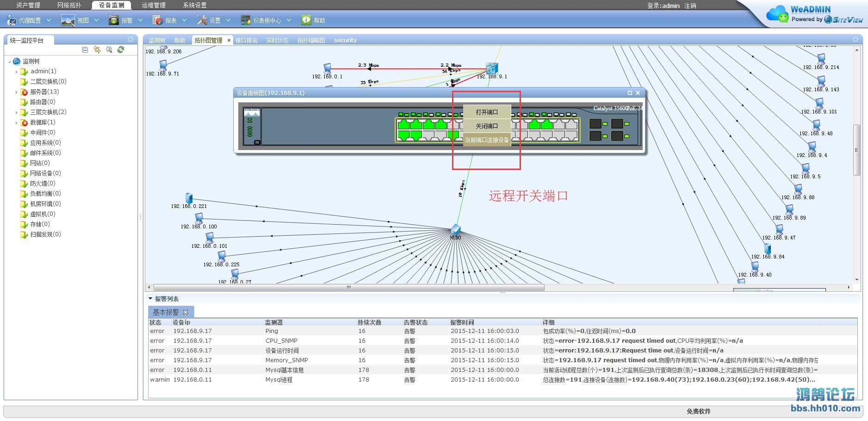
Task: Click the topology vertical scrollbar
Action: tap(856, 150)
